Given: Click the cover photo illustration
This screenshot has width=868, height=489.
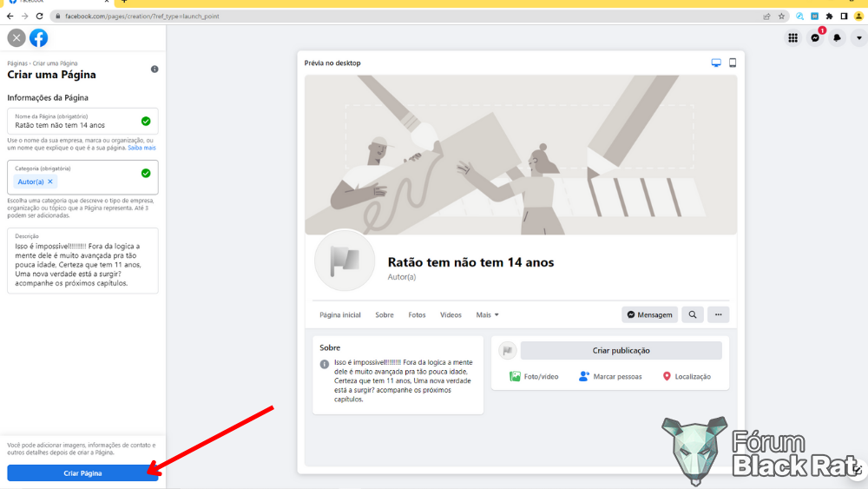Looking at the screenshot, I should (x=520, y=155).
